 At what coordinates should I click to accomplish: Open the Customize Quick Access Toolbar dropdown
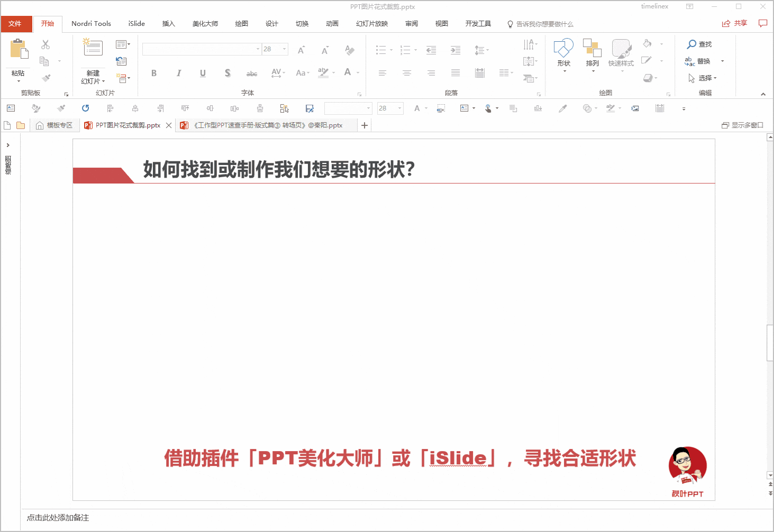coord(684,108)
